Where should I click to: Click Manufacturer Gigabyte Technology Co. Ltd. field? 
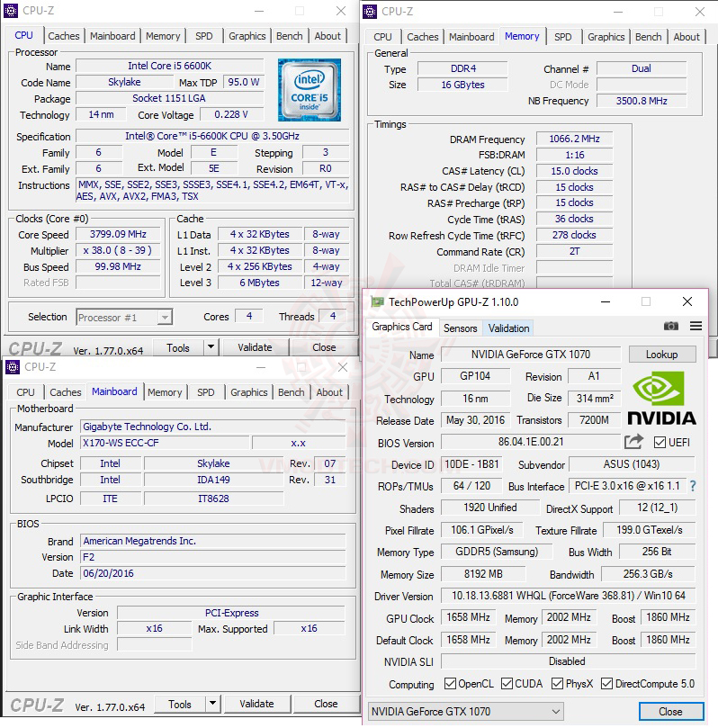[x=212, y=427]
